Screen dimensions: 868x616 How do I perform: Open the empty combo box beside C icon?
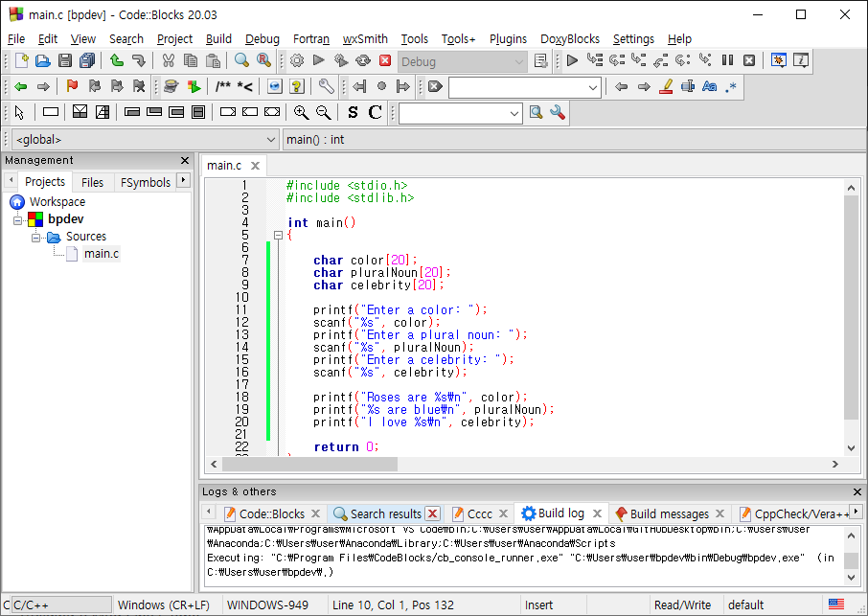[461, 113]
